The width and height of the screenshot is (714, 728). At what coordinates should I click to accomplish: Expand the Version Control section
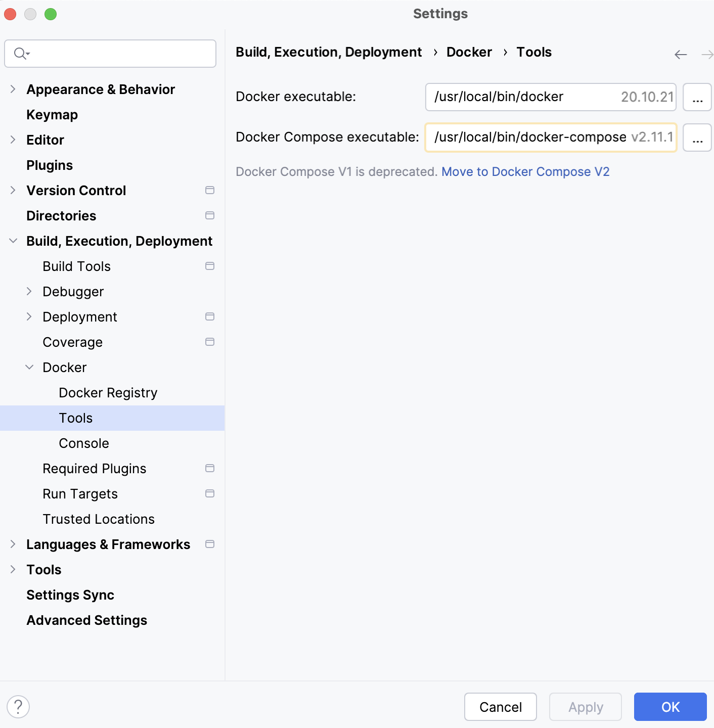pos(13,190)
